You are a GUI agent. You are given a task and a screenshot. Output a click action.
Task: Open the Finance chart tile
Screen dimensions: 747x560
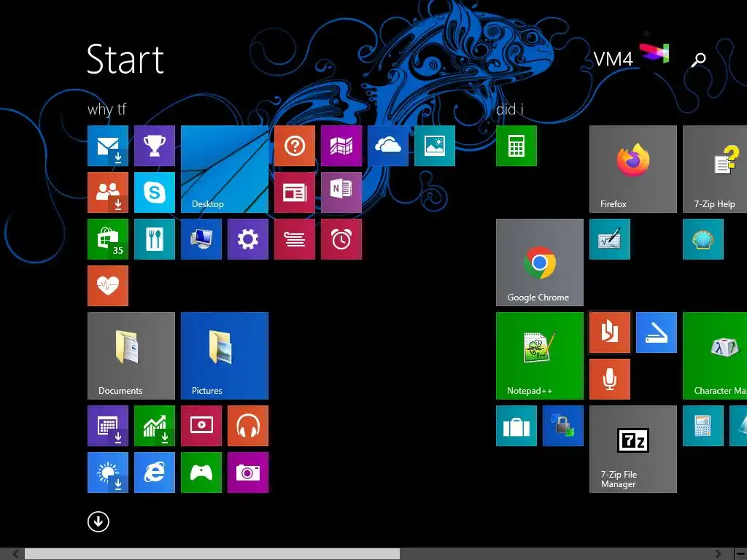point(155,426)
